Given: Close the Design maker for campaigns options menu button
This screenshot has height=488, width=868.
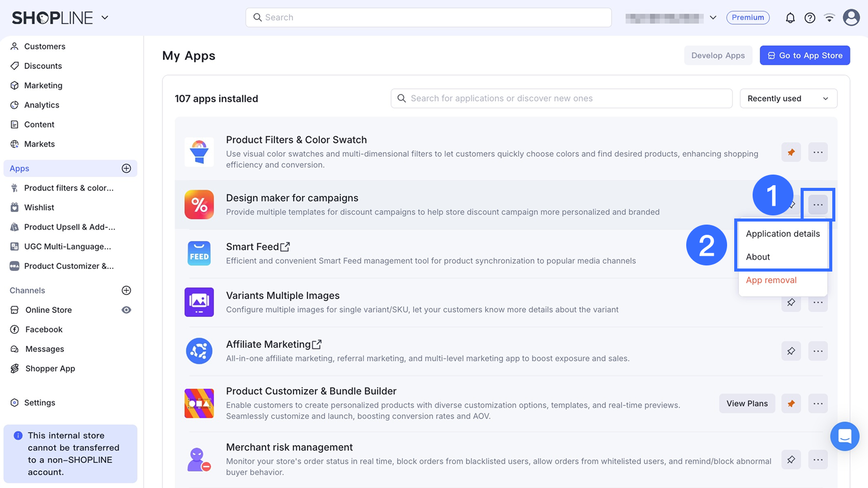Looking at the screenshot, I should 818,205.
